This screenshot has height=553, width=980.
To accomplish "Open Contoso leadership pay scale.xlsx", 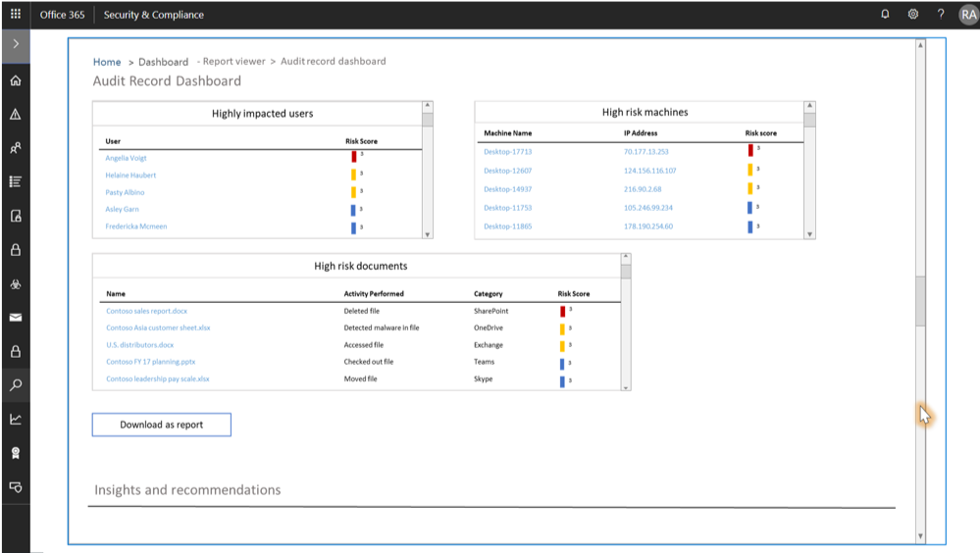I will pos(158,378).
